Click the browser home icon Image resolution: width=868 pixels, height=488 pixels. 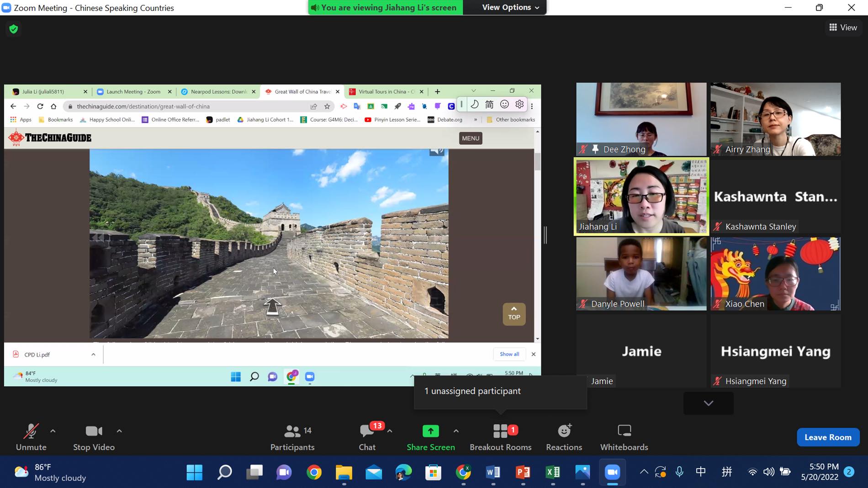[53, 106]
